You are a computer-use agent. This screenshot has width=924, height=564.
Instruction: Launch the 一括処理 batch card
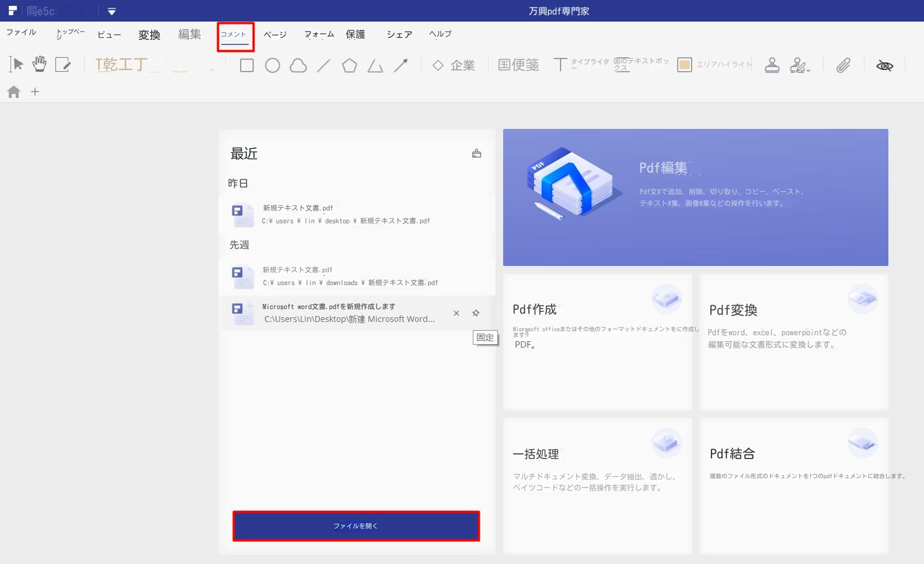(x=598, y=486)
